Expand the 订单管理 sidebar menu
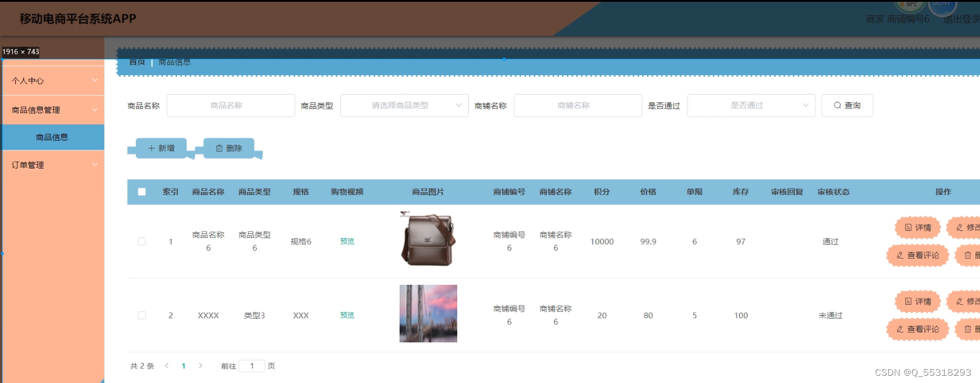 point(53,165)
